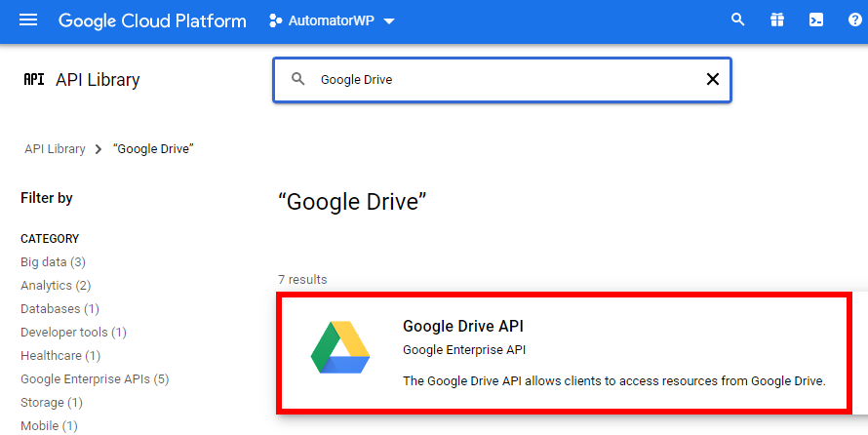This screenshot has width=868, height=435.
Task: Focus the Google Drive search field
Action: pos(502,80)
